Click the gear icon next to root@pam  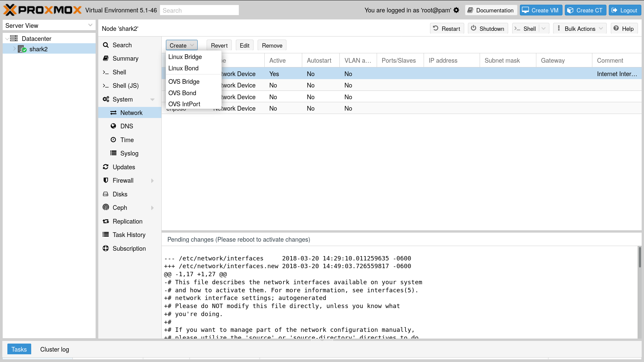[456, 10]
